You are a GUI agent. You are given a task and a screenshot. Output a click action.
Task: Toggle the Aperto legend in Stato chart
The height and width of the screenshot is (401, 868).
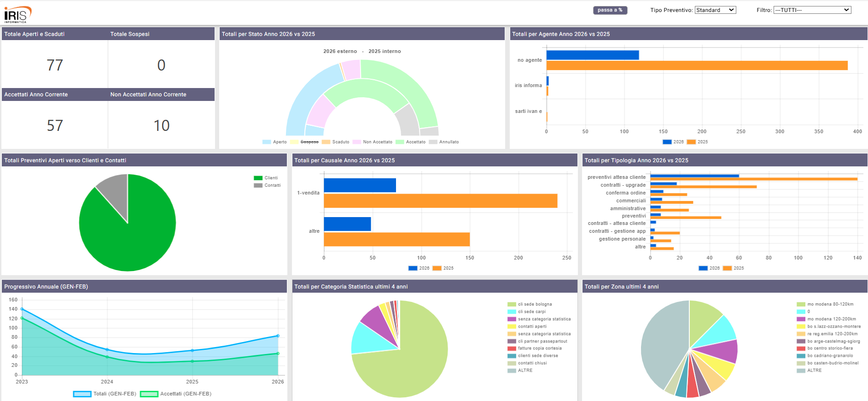click(274, 142)
